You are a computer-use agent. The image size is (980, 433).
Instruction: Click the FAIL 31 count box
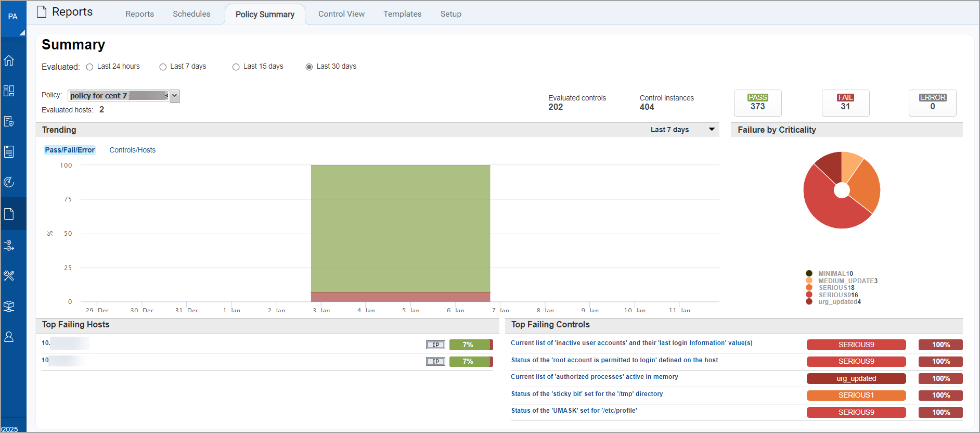pos(845,103)
